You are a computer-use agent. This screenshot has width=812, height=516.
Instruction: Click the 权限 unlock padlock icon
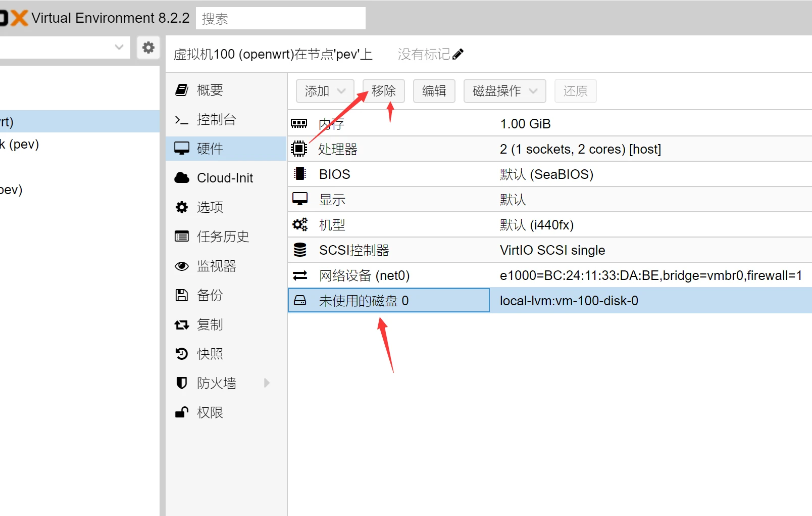[x=182, y=412]
